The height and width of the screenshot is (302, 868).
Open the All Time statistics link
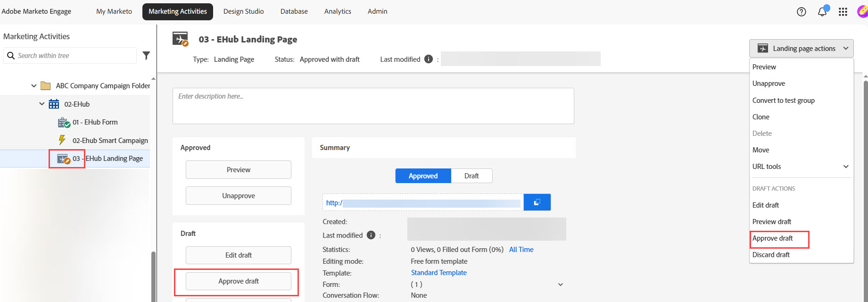[521, 250]
